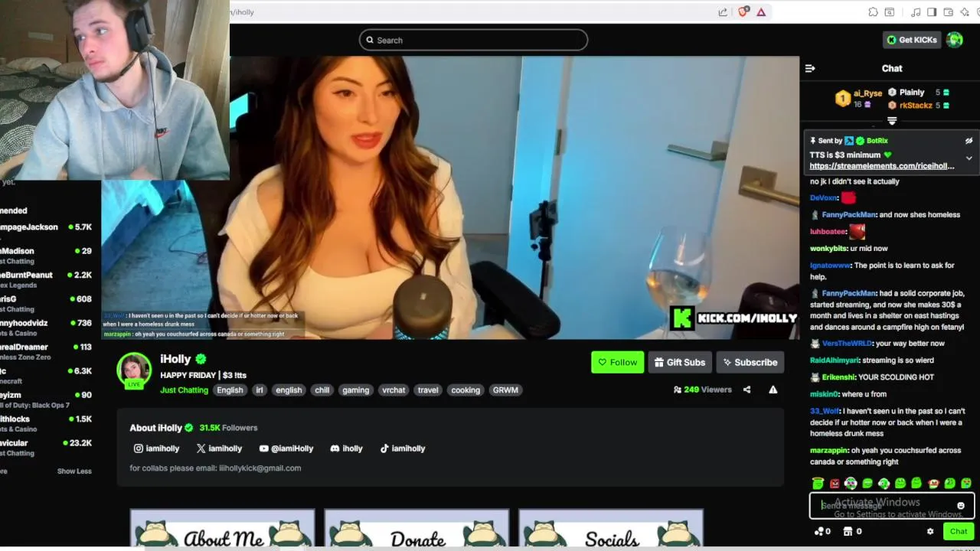Screen dimensions: 980x551
Task: Open recommended channel with 6.3K viewers
Action: coord(46,376)
